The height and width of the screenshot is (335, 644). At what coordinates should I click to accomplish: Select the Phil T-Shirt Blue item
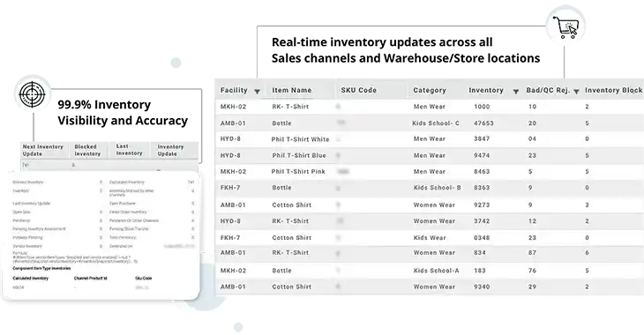(299, 155)
